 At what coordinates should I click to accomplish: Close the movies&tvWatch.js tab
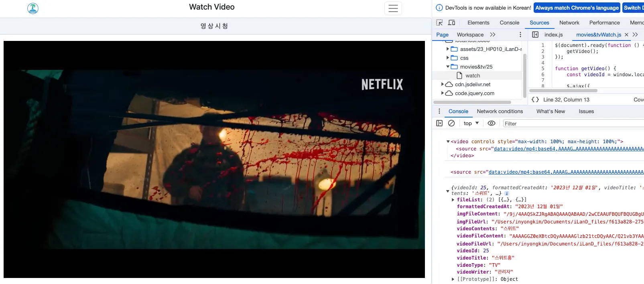(626, 34)
